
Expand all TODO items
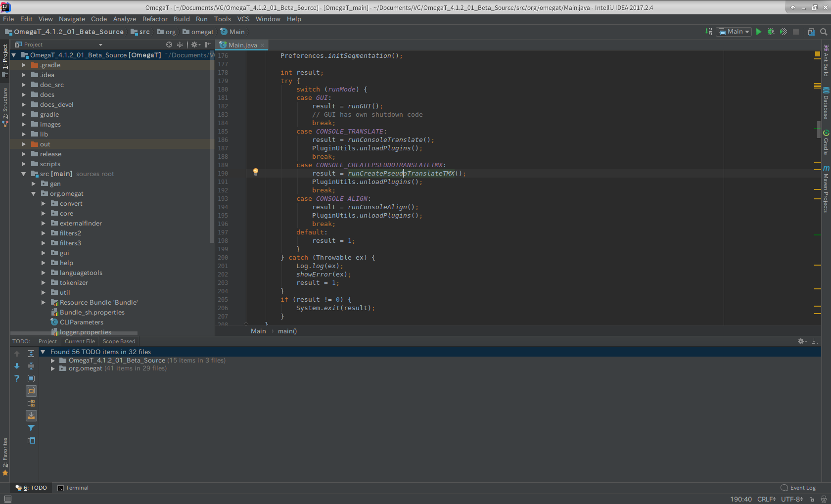tap(31, 354)
